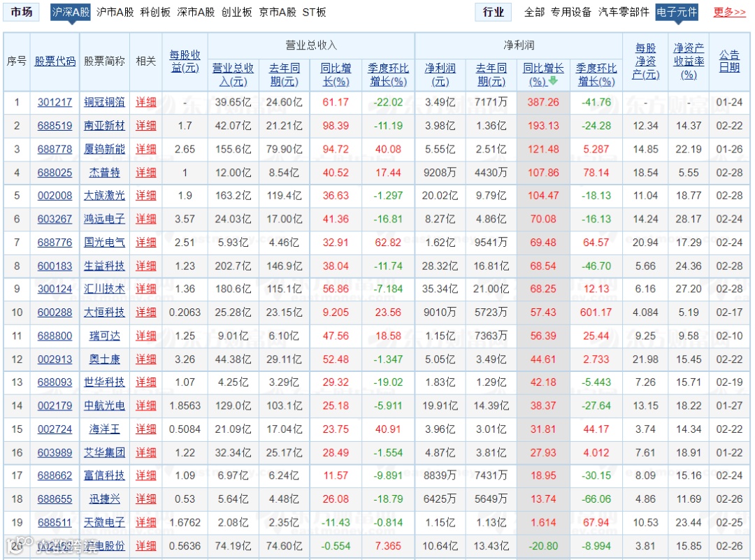Open 详细 link for 南亚新材
Image resolution: width=755 pixels, height=560 pixels.
coord(146,126)
